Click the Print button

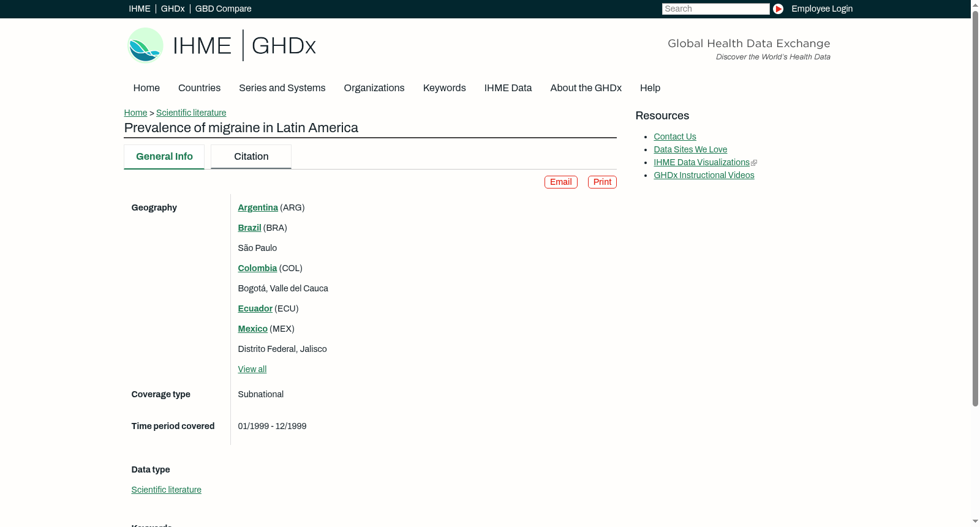tap(602, 182)
